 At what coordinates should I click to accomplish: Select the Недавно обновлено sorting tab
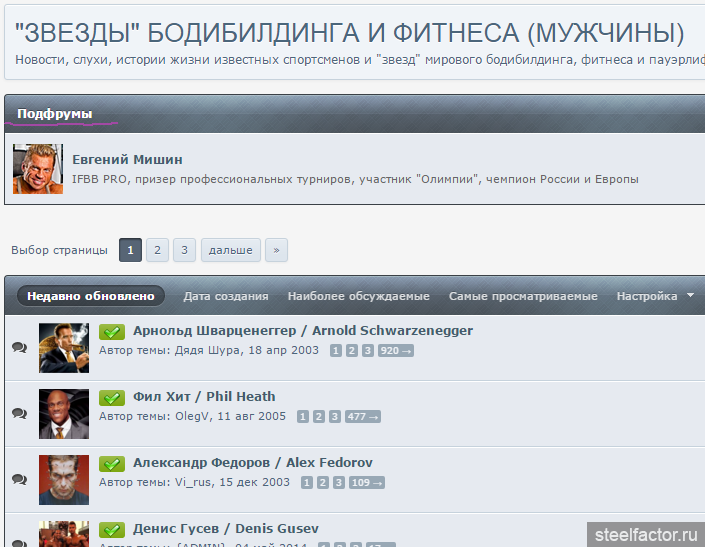90,296
